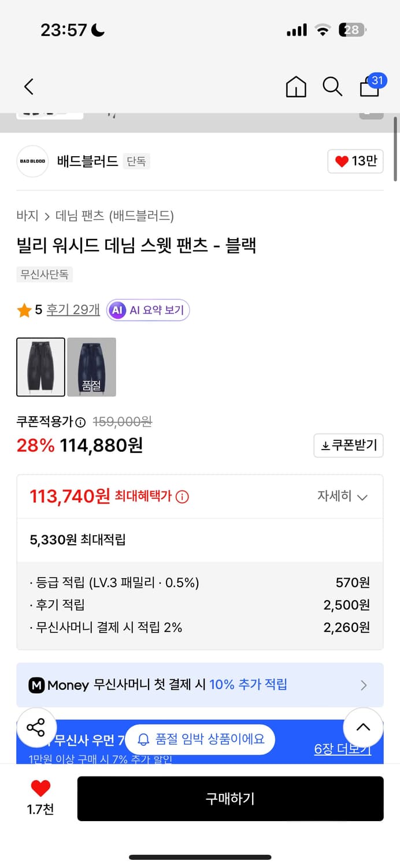This screenshot has height=868, width=400.
Task: Tap the 배드블러드 brand logo
Action: (x=32, y=161)
